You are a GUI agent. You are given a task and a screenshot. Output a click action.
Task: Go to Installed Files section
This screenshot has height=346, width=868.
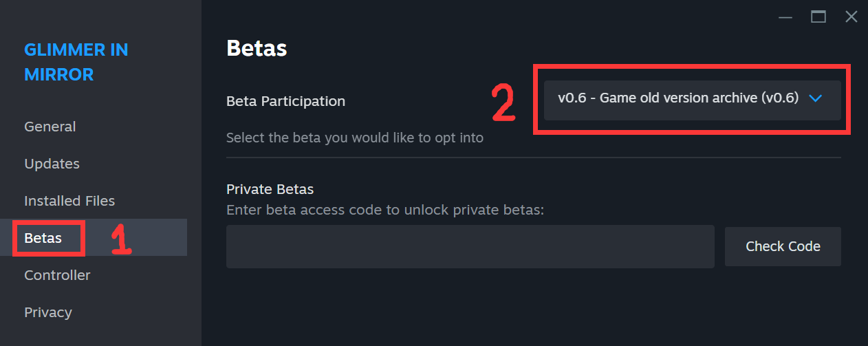[69, 201]
